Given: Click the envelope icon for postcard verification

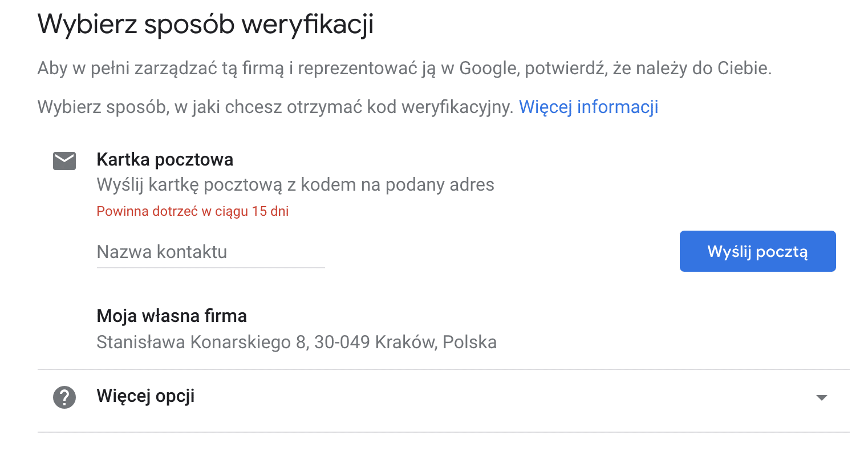Looking at the screenshot, I should click(x=64, y=160).
